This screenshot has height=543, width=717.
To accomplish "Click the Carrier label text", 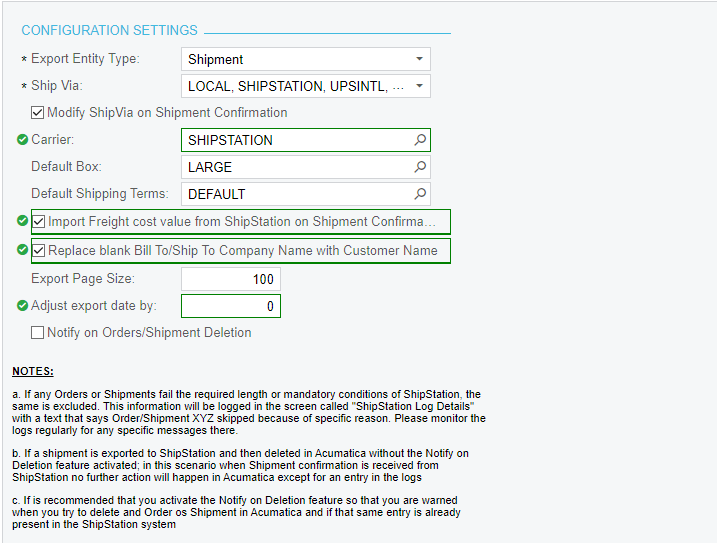I will click(x=53, y=140).
